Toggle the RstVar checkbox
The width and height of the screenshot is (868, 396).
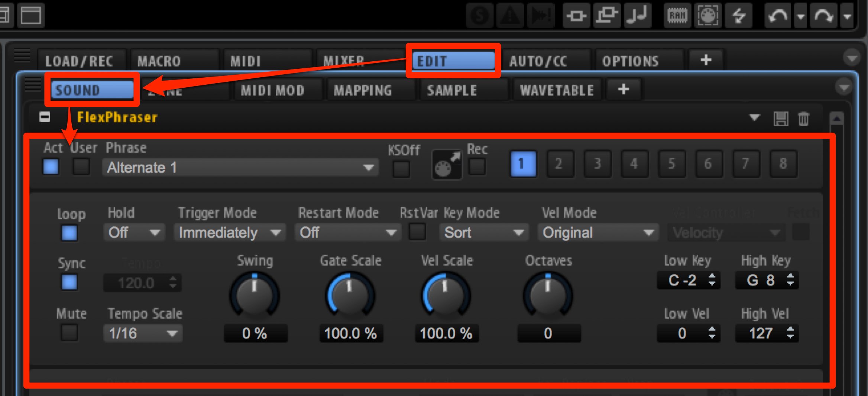click(x=417, y=232)
